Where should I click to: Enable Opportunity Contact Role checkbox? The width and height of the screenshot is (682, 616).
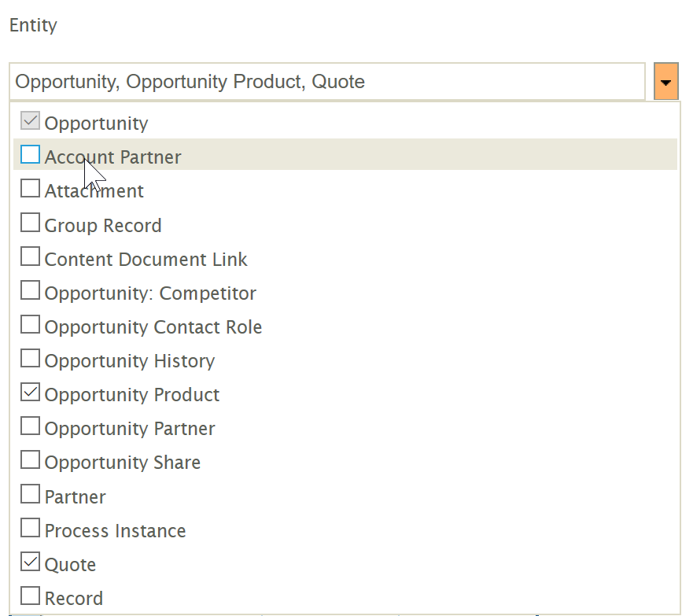click(x=30, y=325)
